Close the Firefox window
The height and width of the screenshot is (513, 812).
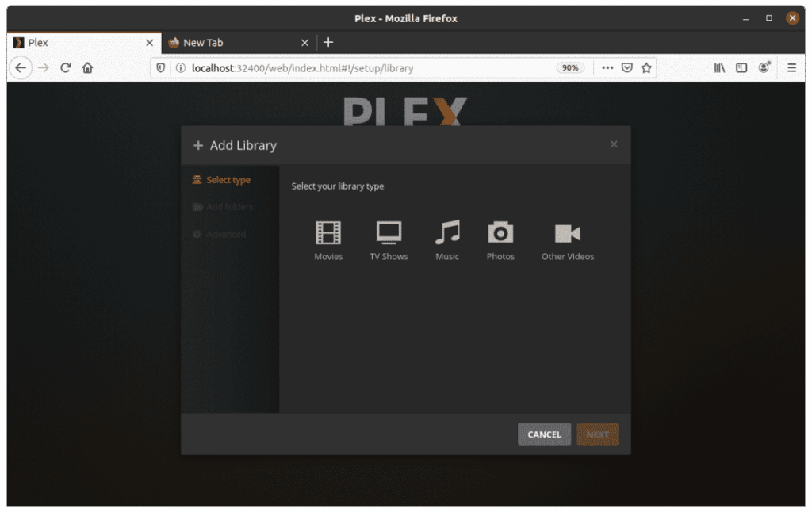click(792, 18)
